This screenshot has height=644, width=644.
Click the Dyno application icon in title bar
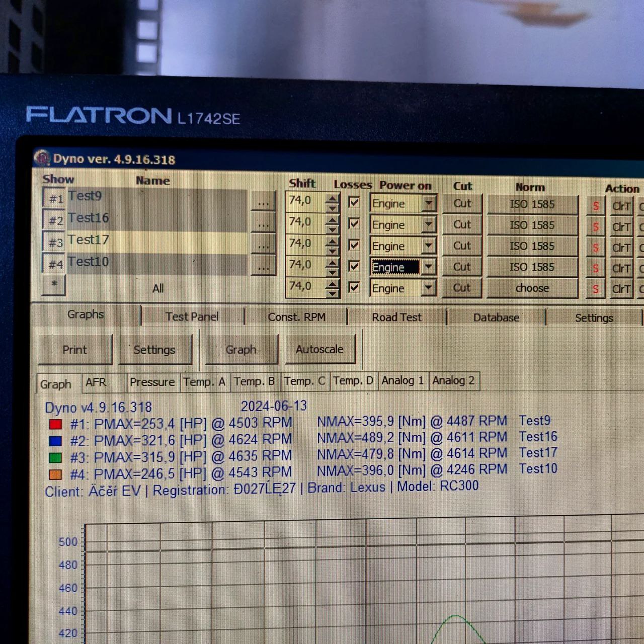point(42,158)
